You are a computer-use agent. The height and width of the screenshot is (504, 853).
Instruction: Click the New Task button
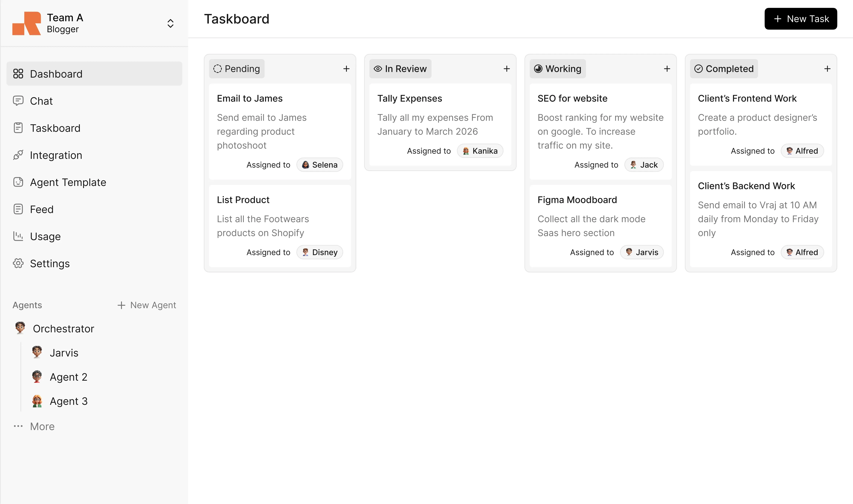pos(800,19)
